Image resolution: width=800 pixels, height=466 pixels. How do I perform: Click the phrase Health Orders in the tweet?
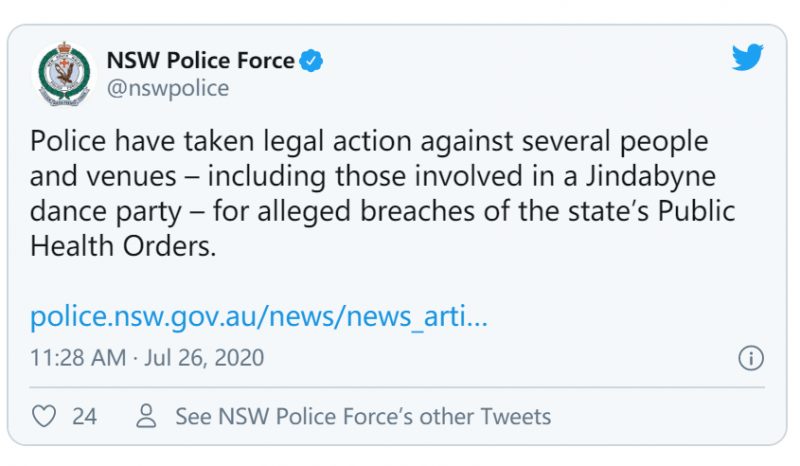pos(123,247)
